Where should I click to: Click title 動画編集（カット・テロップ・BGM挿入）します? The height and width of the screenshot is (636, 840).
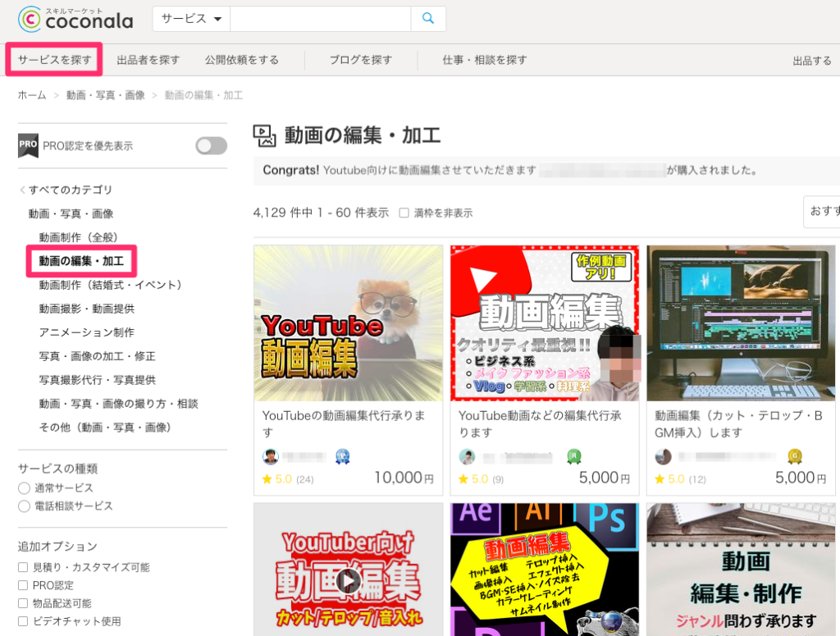pyautogui.click(x=739, y=423)
